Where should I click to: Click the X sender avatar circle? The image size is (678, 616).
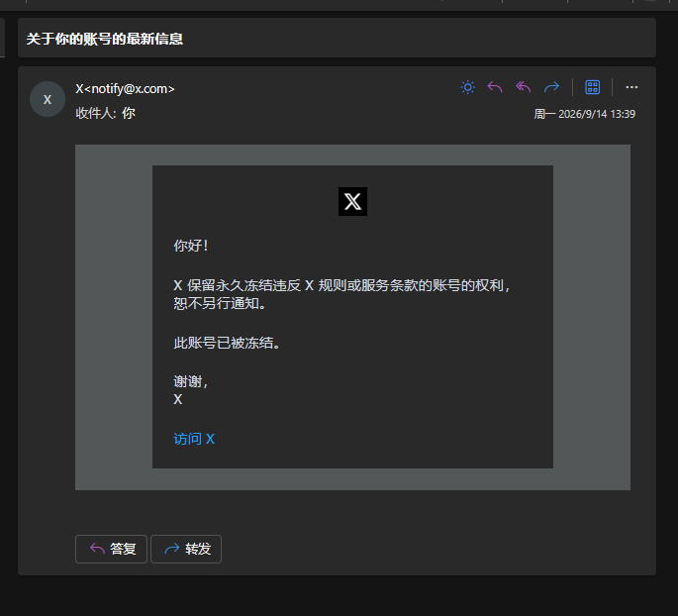click(48, 99)
